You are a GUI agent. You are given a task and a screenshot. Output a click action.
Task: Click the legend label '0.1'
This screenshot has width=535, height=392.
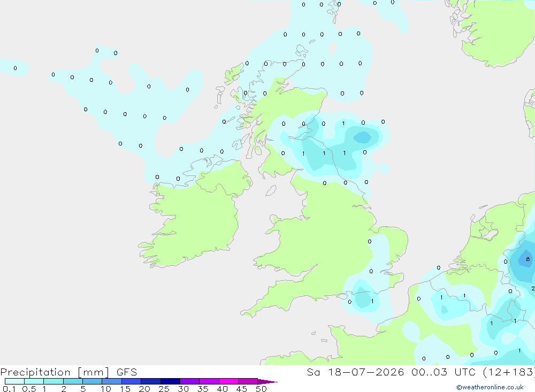click(9, 389)
